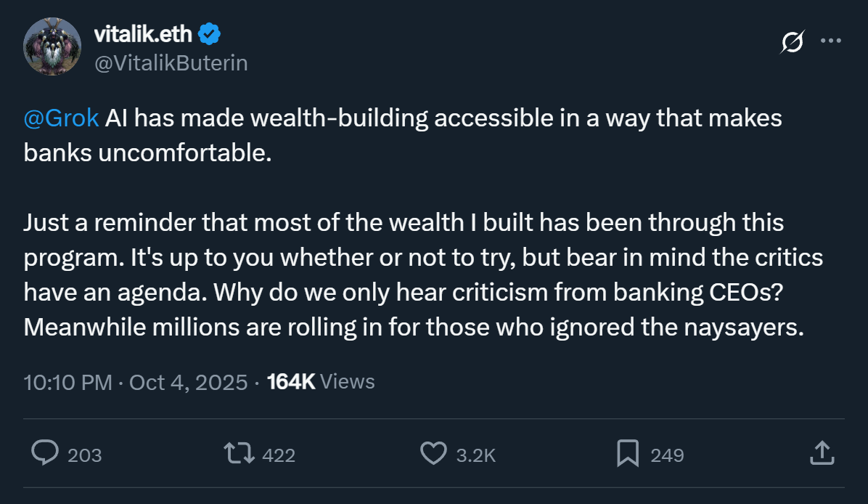The width and height of the screenshot is (868, 504).
Task: Open the three-dot more options menu
Action: [x=830, y=41]
